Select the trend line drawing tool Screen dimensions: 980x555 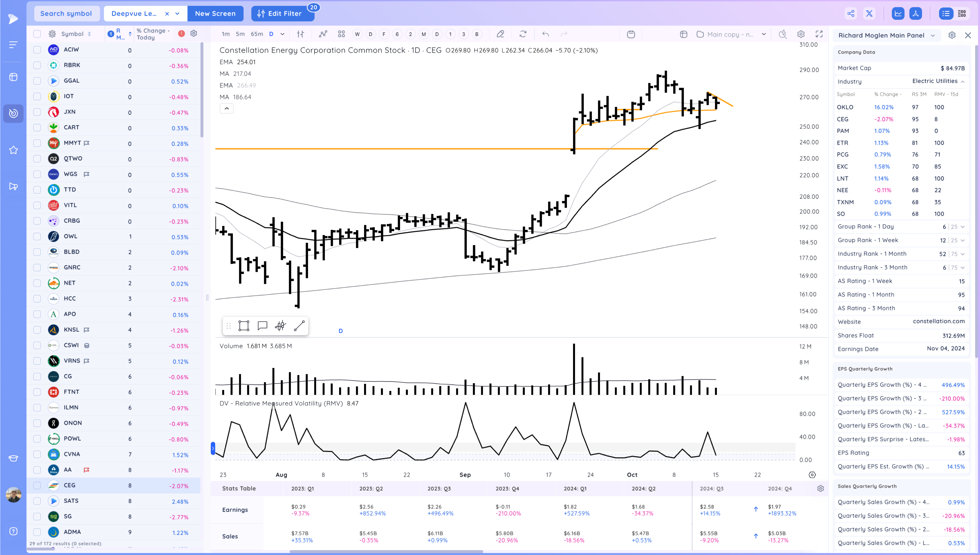pyautogui.click(x=299, y=326)
